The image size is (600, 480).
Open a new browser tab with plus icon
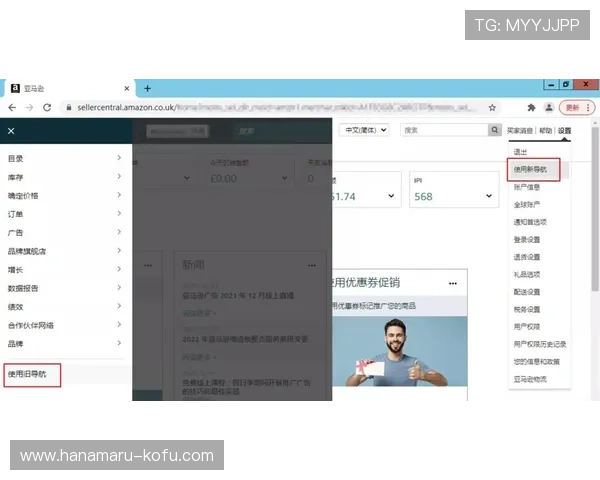pos(147,88)
